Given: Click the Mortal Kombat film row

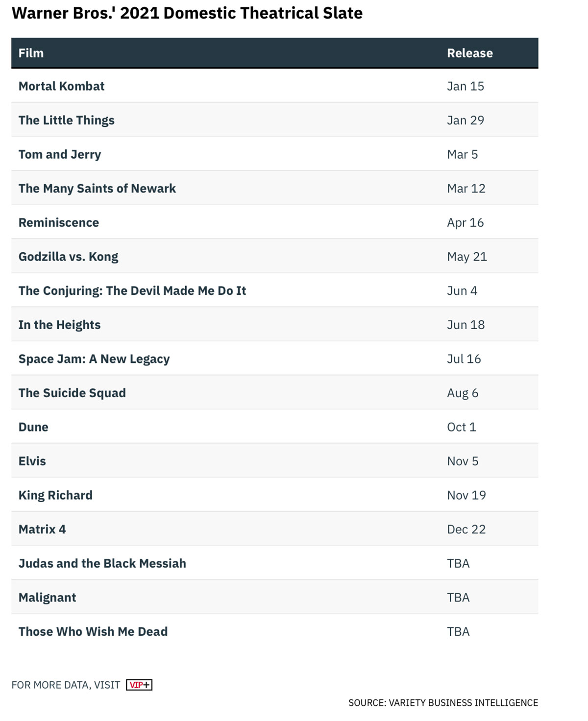Looking at the screenshot, I should pyautogui.click(x=275, y=86).
